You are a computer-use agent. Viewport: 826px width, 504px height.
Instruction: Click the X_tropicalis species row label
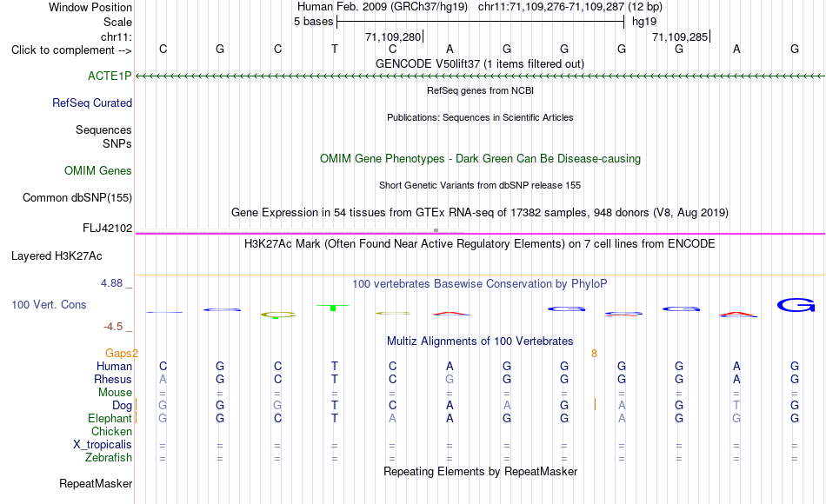pyautogui.click(x=103, y=445)
